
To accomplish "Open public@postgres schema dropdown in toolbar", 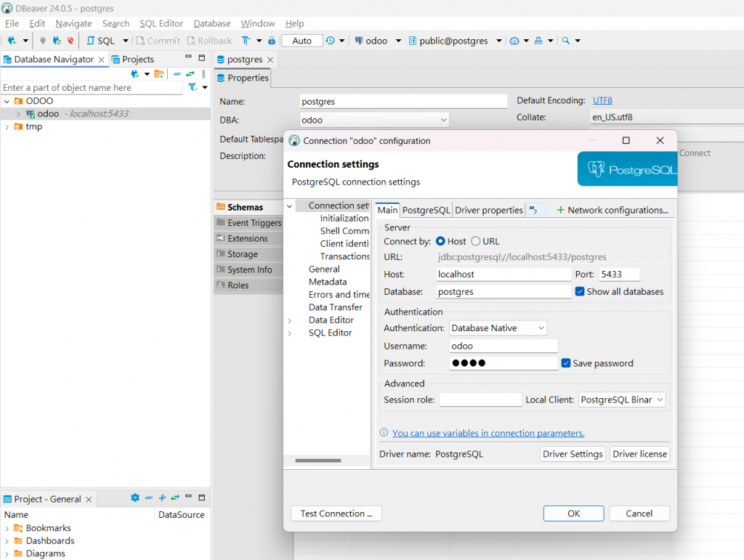I will [499, 41].
